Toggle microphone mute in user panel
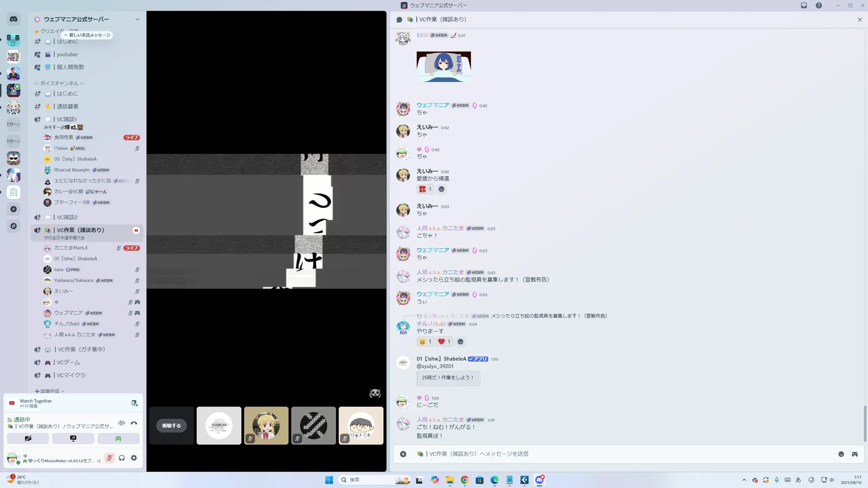Image resolution: width=868 pixels, height=488 pixels. click(109, 458)
